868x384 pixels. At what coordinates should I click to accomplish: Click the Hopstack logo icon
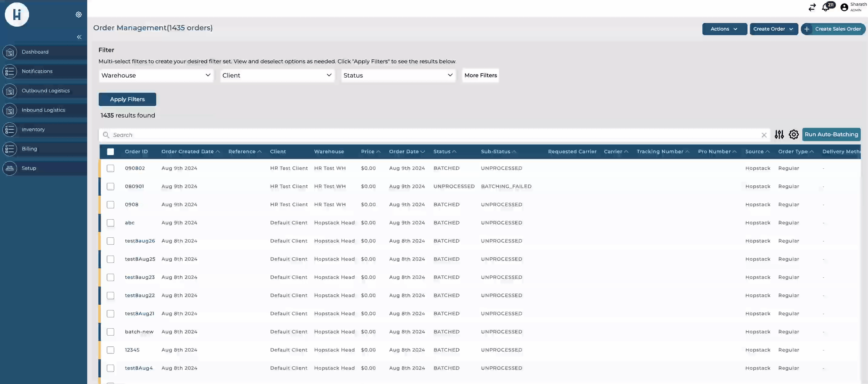17,15
